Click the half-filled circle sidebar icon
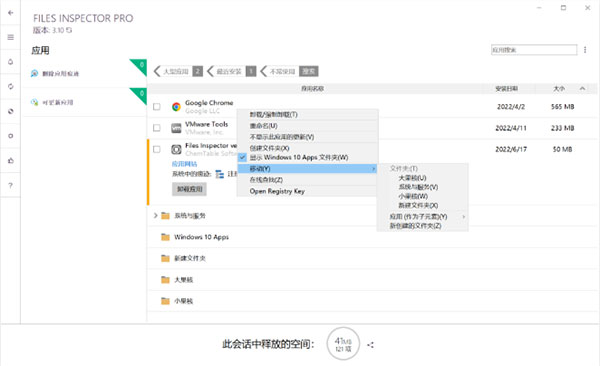Screen dimensions: 600x366 (10, 111)
